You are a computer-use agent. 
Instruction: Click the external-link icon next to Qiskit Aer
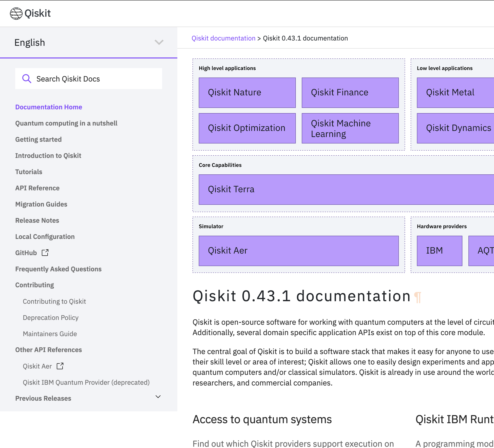click(x=60, y=366)
